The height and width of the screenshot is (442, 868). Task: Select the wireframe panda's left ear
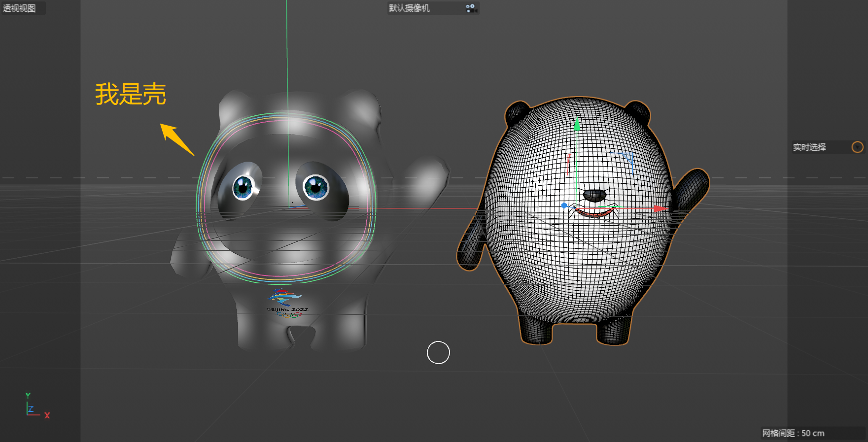517,113
